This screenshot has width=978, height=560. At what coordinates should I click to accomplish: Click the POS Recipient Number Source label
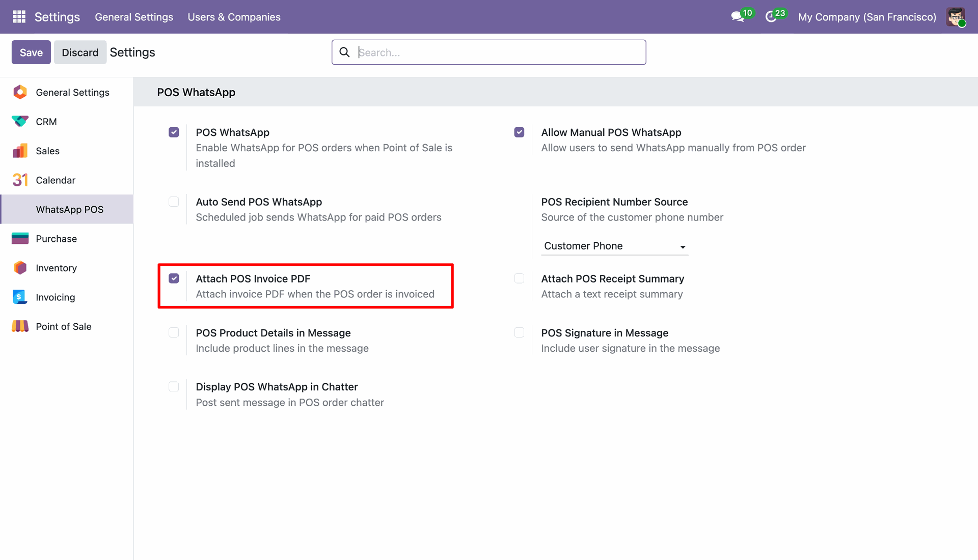click(614, 202)
